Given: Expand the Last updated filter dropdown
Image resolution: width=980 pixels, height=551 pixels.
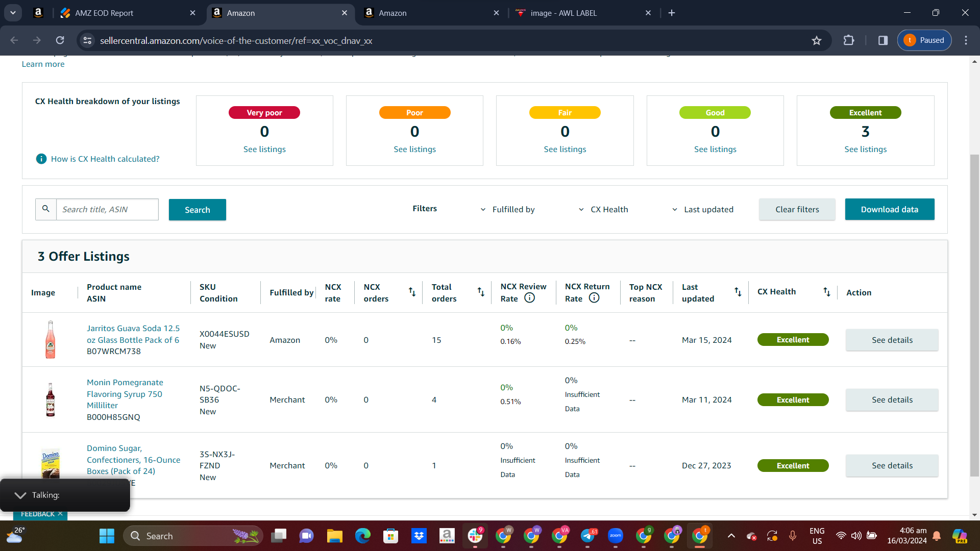Looking at the screenshot, I should click(x=702, y=210).
